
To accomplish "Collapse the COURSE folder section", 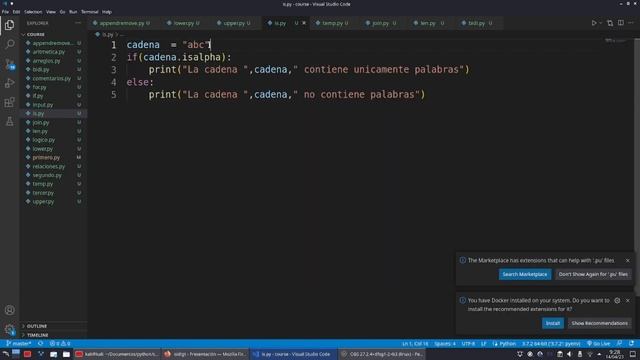I will click(x=53, y=34).
